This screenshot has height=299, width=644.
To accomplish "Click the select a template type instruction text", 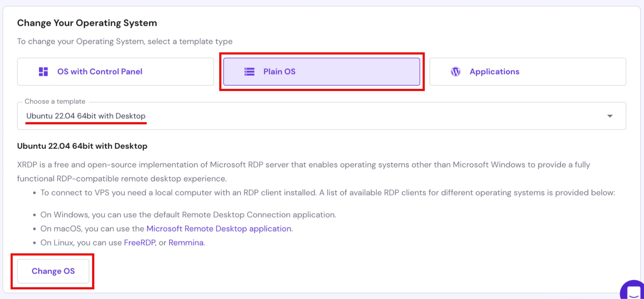I will (x=125, y=41).
